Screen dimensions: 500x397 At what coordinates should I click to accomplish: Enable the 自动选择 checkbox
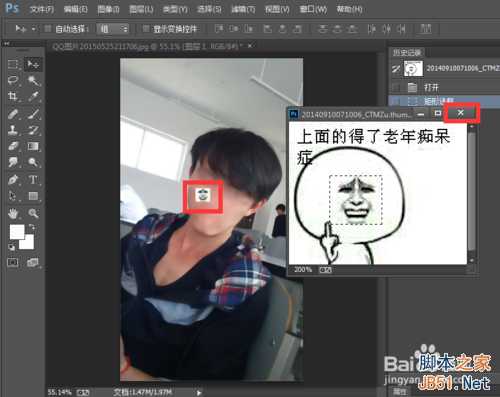[48, 29]
